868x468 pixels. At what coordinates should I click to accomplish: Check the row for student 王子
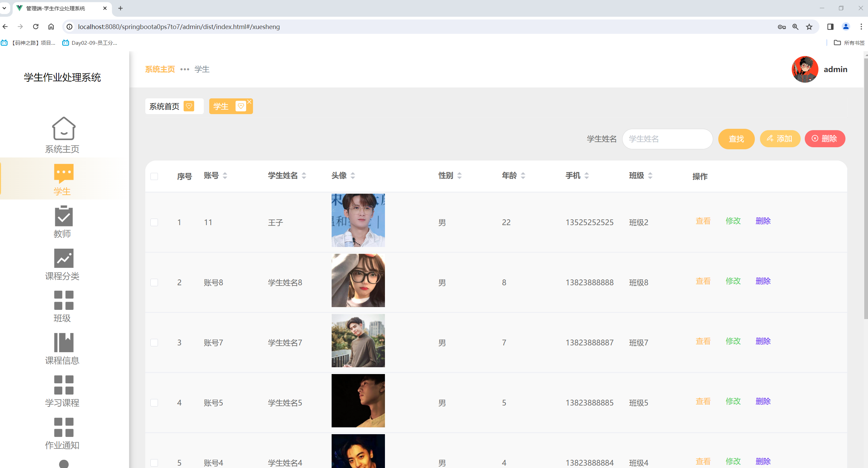coord(154,222)
